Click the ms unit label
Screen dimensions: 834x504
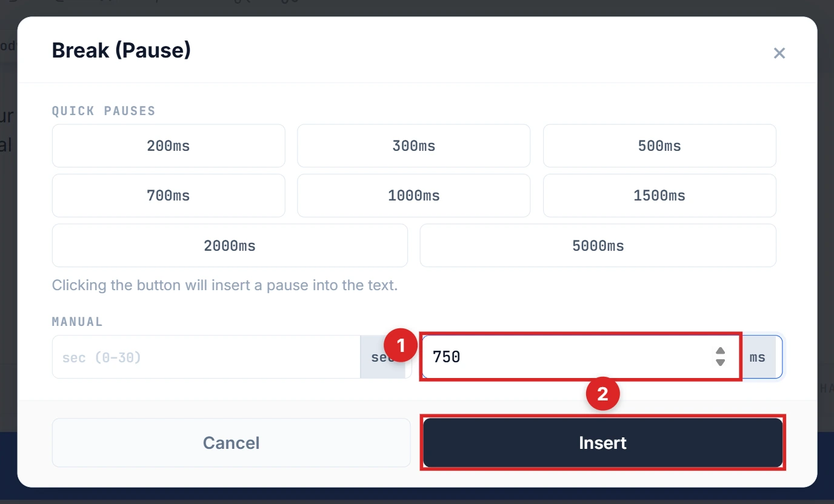758,357
